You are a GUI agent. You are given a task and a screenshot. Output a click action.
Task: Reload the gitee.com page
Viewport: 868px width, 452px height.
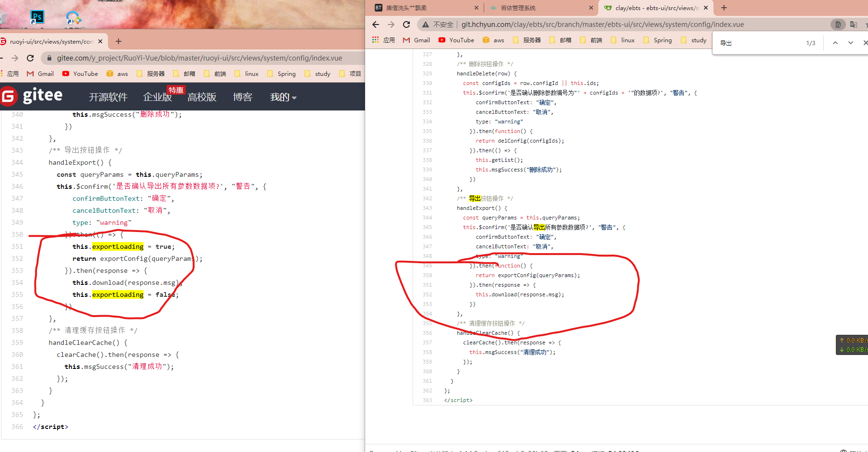coord(30,58)
